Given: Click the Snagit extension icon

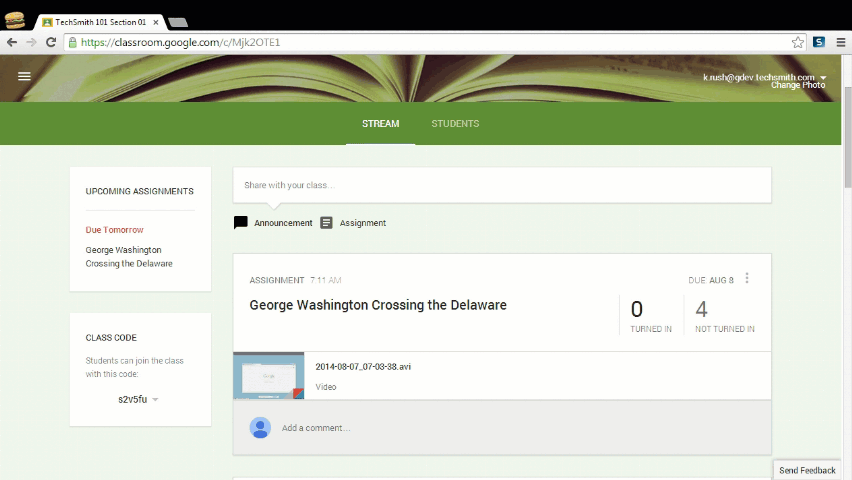Looking at the screenshot, I should [819, 42].
